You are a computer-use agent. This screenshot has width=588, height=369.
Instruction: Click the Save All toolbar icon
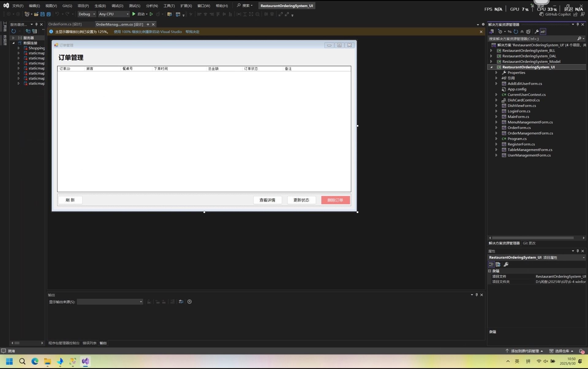(48, 14)
